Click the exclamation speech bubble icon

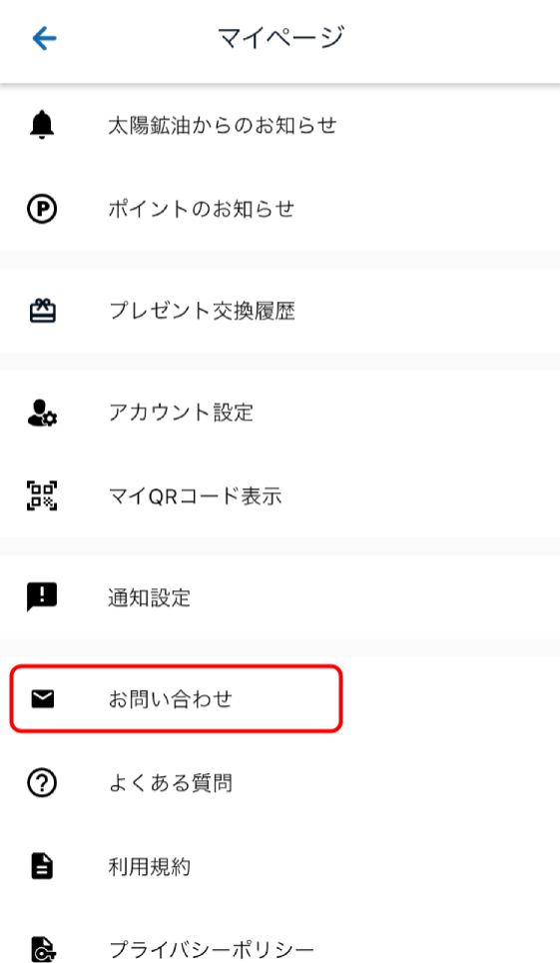click(42, 597)
